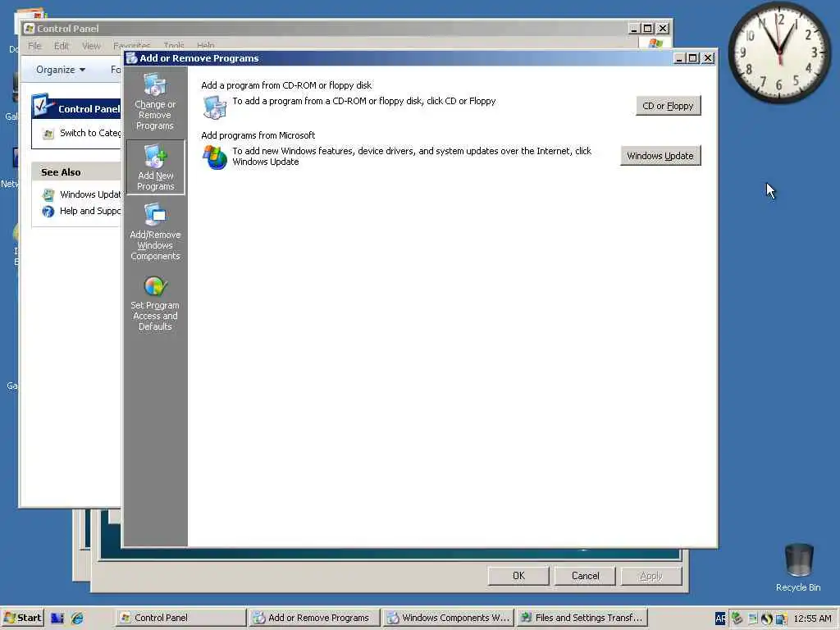
Task: Click 'Add programs from Microsoft' heading text
Action: pos(258,135)
